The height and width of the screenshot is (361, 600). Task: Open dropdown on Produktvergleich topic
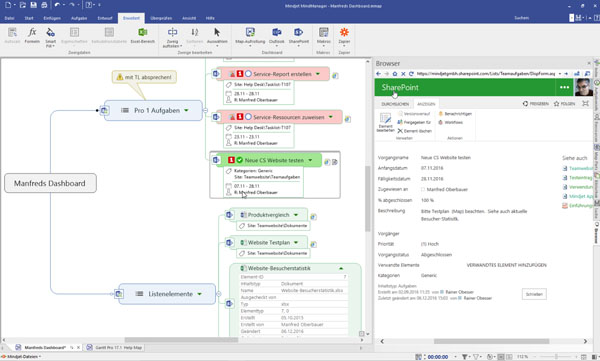296,215
